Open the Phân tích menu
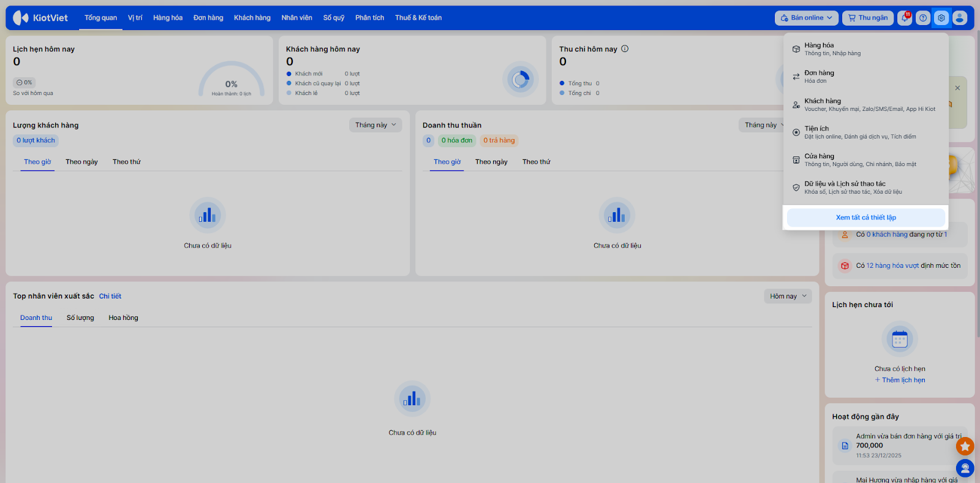The image size is (980, 483). 370,18
